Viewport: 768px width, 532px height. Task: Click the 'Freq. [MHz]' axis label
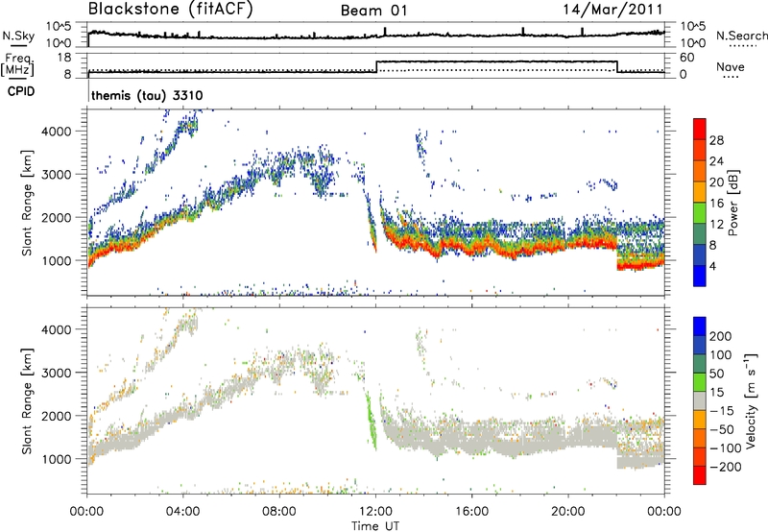pos(19,64)
